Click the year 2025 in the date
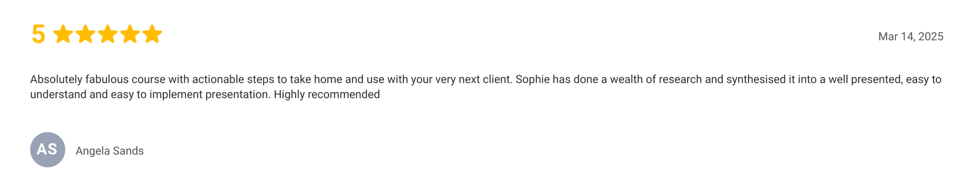The width and height of the screenshot is (980, 186). tap(931, 36)
